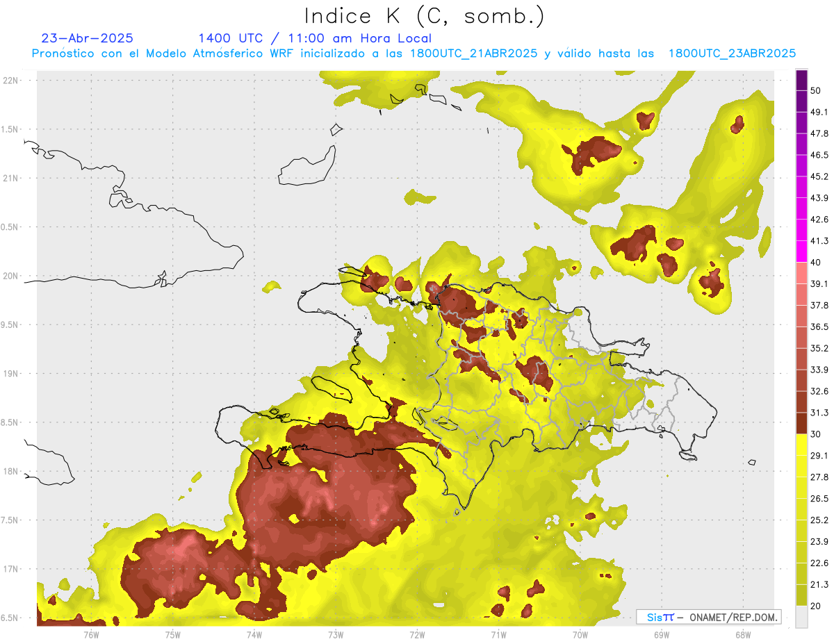The width and height of the screenshot is (834, 644).
Task: Click the longitude label "69W"
Action: point(662,634)
